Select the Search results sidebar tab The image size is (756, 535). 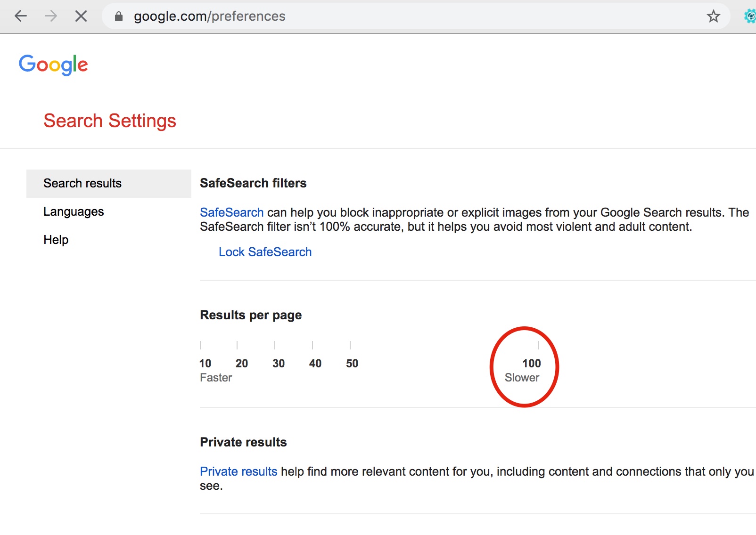tap(109, 183)
